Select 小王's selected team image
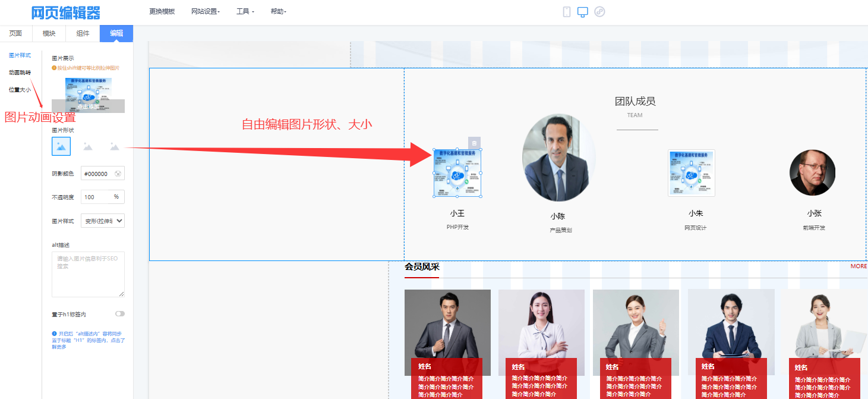 [x=457, y=173]
